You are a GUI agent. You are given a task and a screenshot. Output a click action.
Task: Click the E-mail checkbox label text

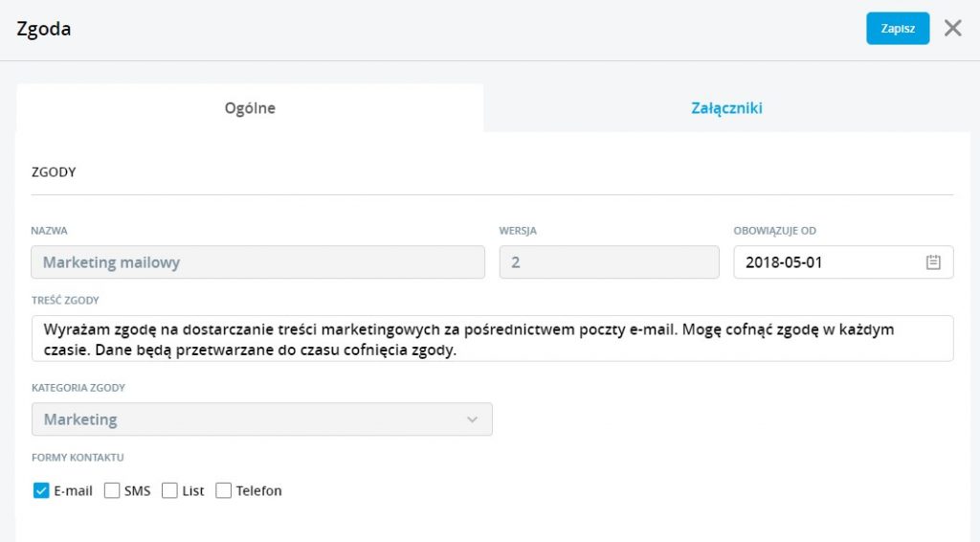tap(73, 490)
